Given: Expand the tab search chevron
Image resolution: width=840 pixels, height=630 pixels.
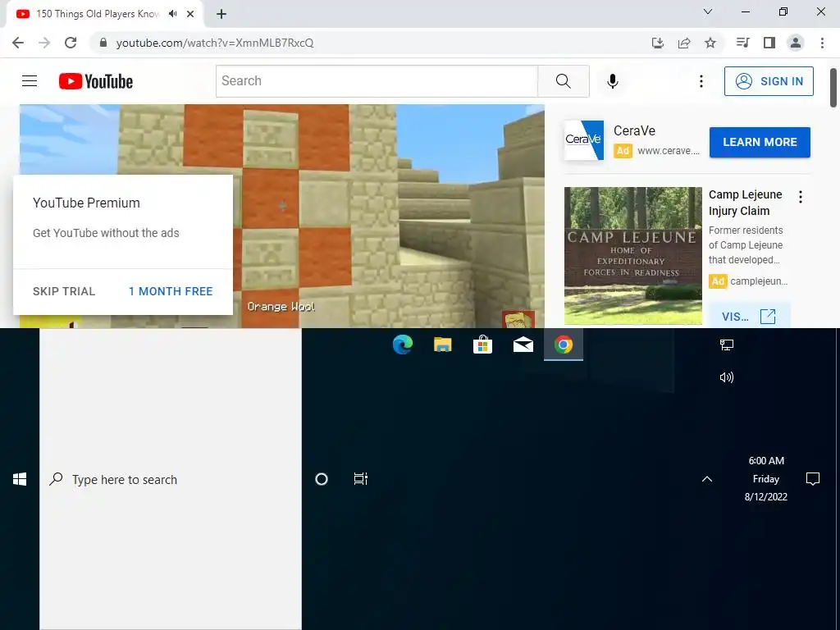Looking at the screenshot, I should point(708,11).
